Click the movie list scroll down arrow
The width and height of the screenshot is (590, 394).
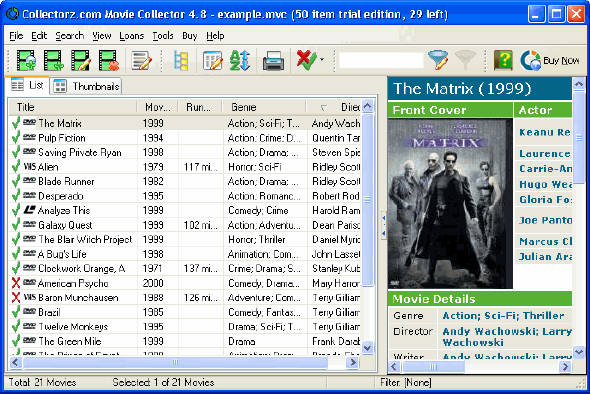click(x=368, y=348)
